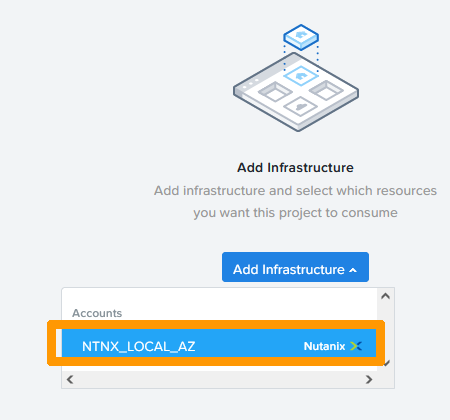
Task: Click the up caret on Add Infrastructure button
Action: pyautogui.click(x=353, y=270)
